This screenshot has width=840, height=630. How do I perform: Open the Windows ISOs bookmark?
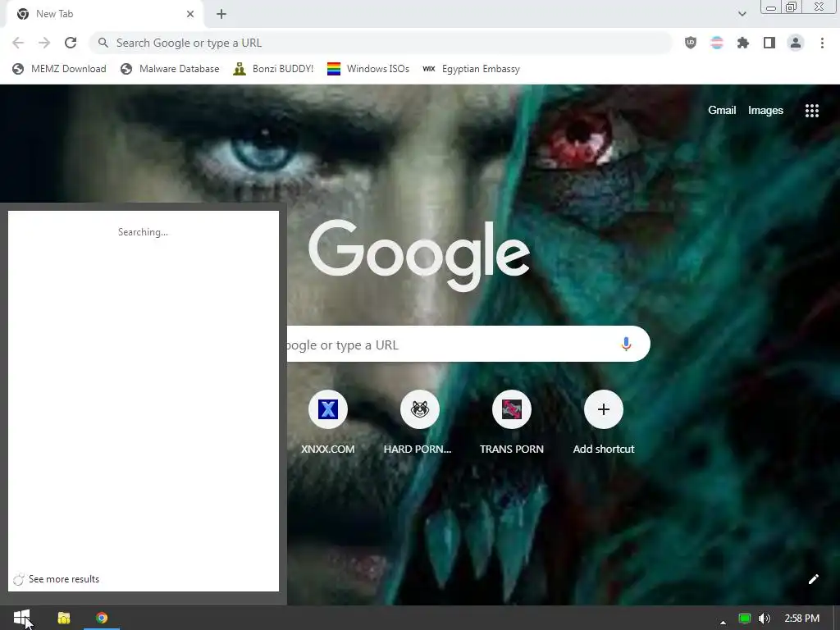[x=368, y=69]
